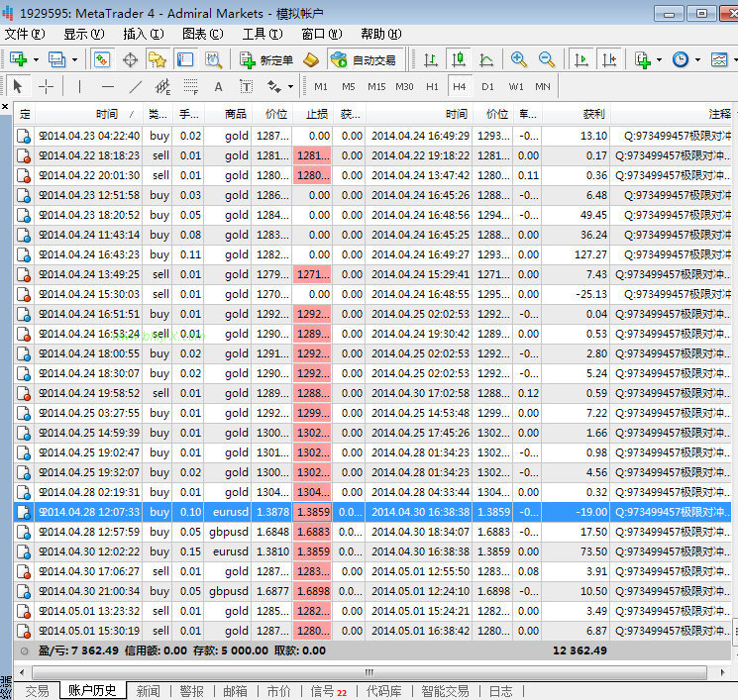Select order with profit 127.27
The width and height of the screenshot is (738, 700).
(x=372, y=254)
